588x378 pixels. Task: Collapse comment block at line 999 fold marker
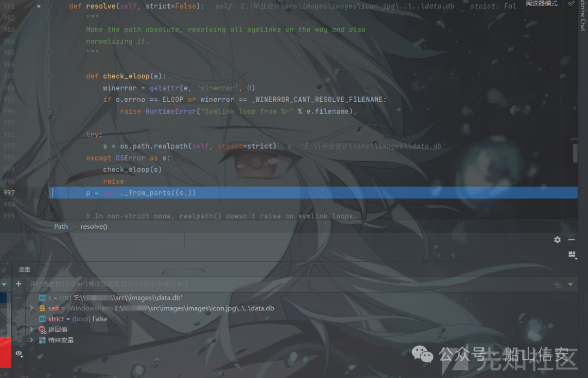point(49,216)
